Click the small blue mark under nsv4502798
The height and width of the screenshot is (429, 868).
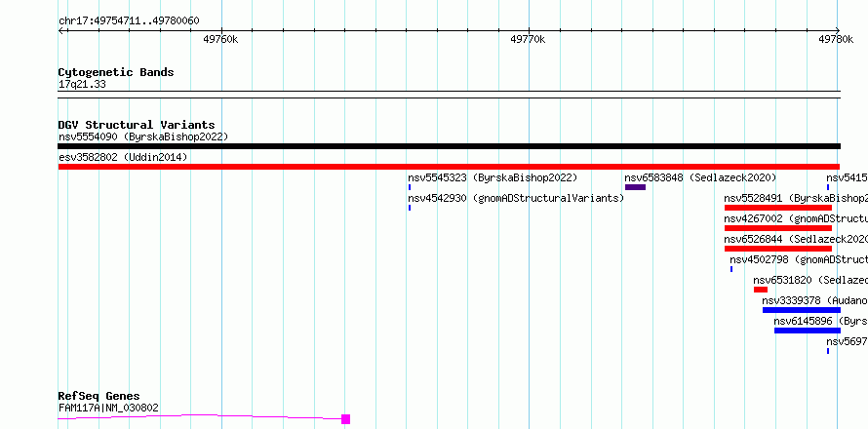pyautogui.click(x=731, y=269)
